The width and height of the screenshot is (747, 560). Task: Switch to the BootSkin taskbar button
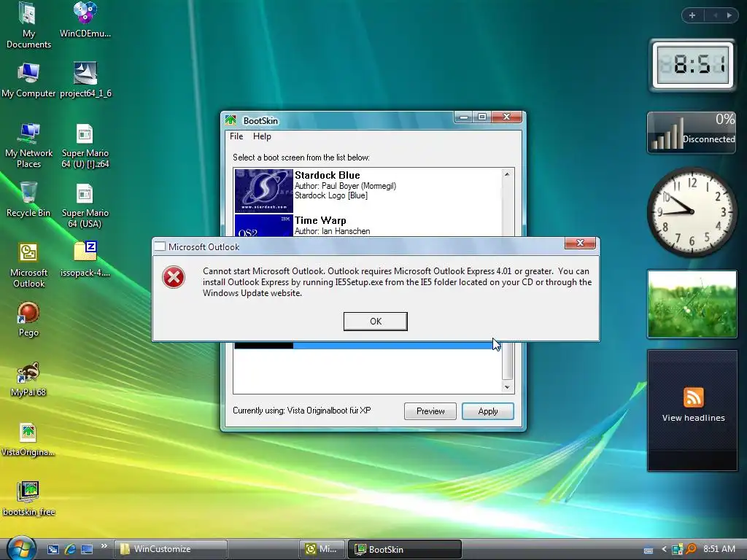[x=404, y=549]
